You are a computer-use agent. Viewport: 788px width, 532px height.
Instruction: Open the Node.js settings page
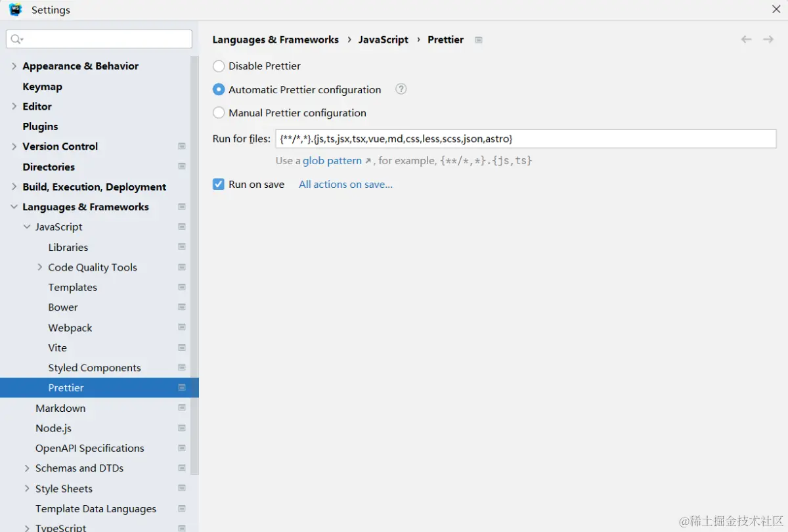point(53,428)
